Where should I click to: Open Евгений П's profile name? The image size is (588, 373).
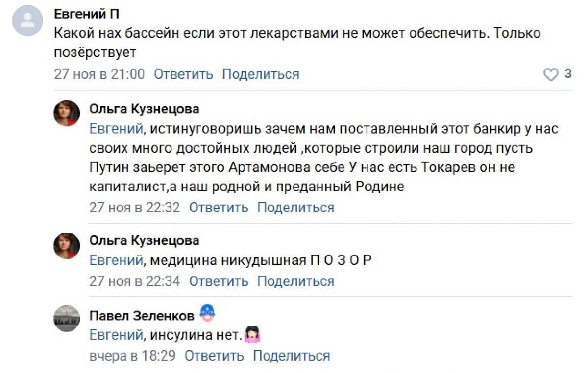(x=86, y=14)
